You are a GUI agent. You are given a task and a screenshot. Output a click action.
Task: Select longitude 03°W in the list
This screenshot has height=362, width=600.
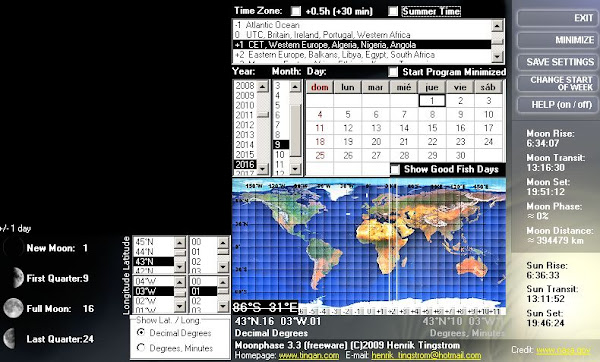click(154, 291)
